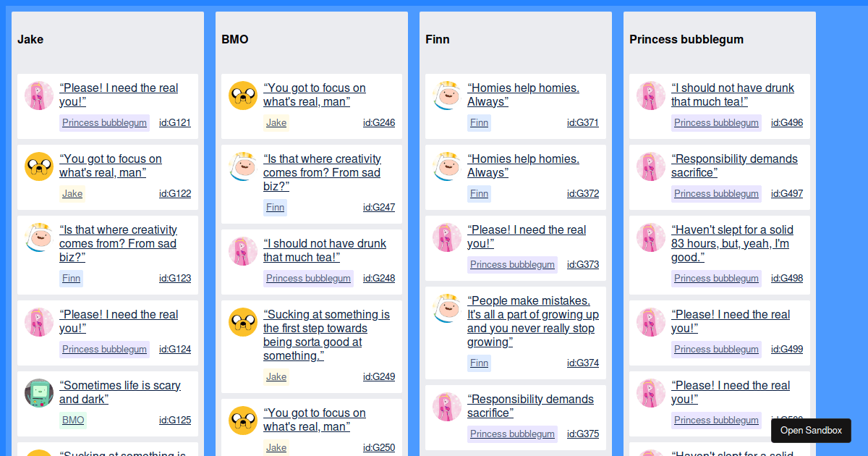Click Princess bubblegum's avatar on quote id:G373

click(x=447, y=237)
